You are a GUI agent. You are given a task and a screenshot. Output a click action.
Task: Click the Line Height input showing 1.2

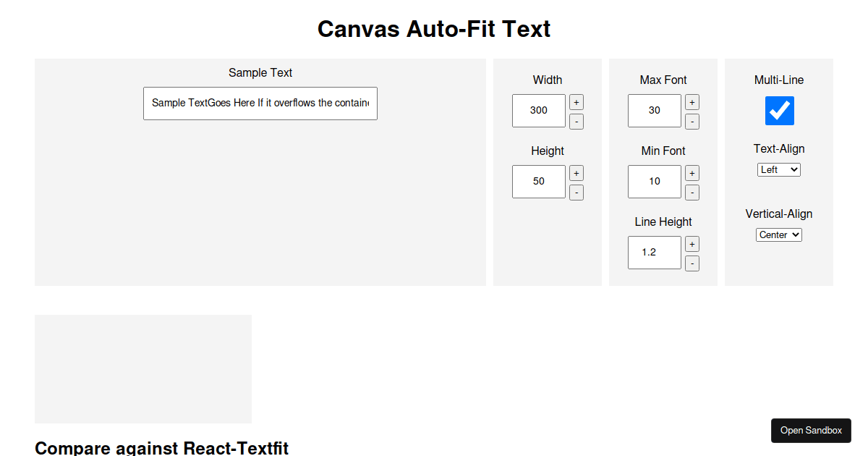click(x=654, y=252)
